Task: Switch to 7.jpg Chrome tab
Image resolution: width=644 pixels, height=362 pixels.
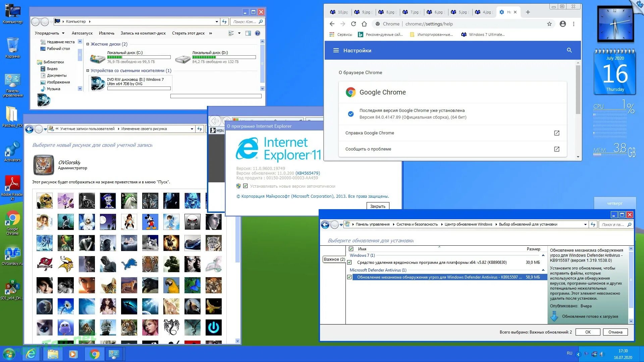Action: (x=412, y=12)
